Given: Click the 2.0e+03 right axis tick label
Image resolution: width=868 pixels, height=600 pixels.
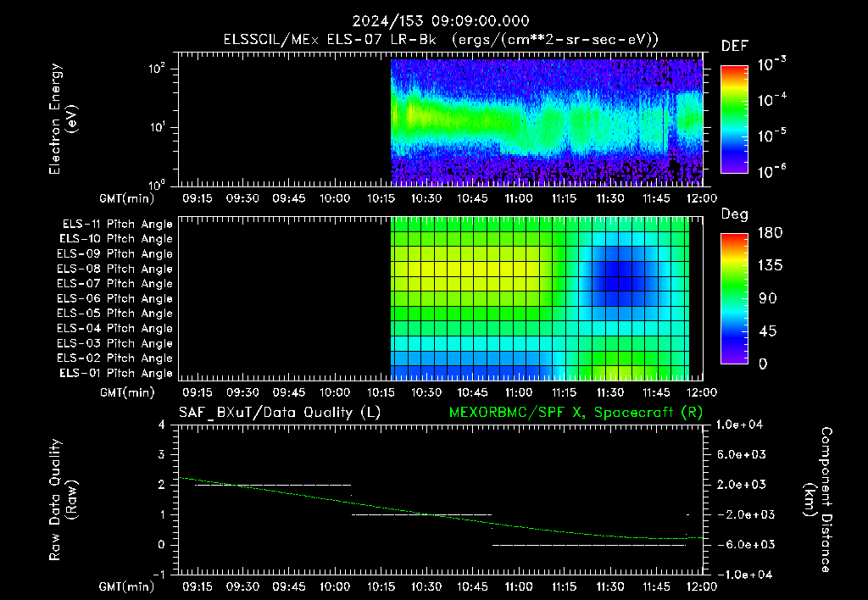Looking at the screenshot, I should (742, 484).
